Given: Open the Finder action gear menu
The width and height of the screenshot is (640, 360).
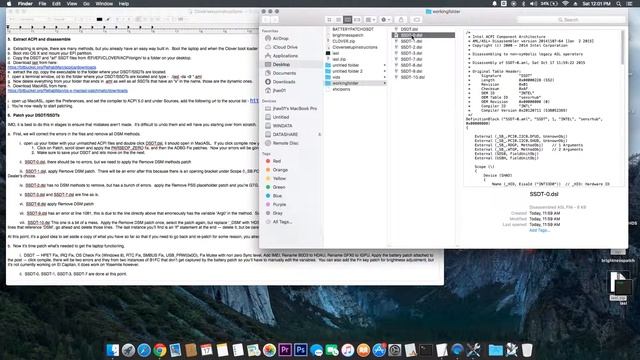Looking at the screenshot, I should click(x=385, y=20).
